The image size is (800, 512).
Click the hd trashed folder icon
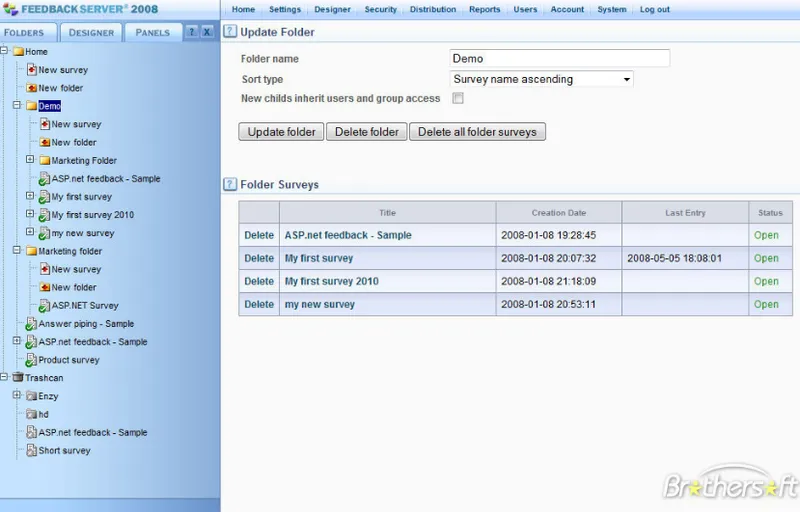coord(32,414)
